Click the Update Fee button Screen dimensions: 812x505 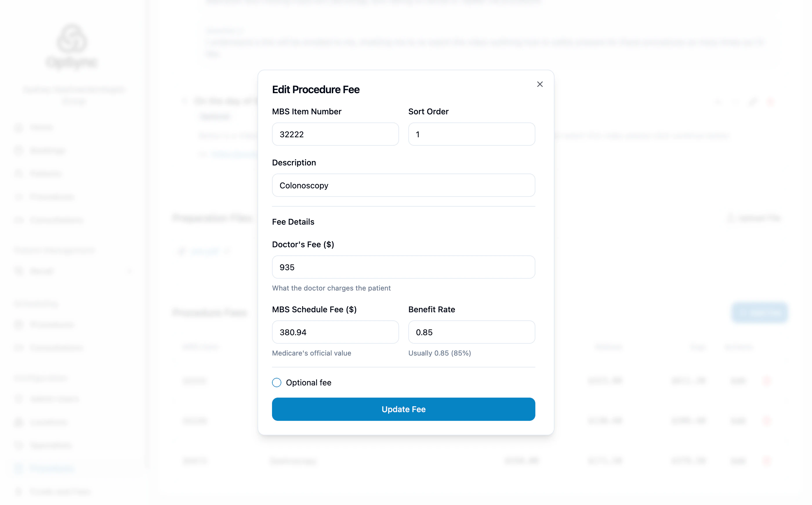[403, 409]
